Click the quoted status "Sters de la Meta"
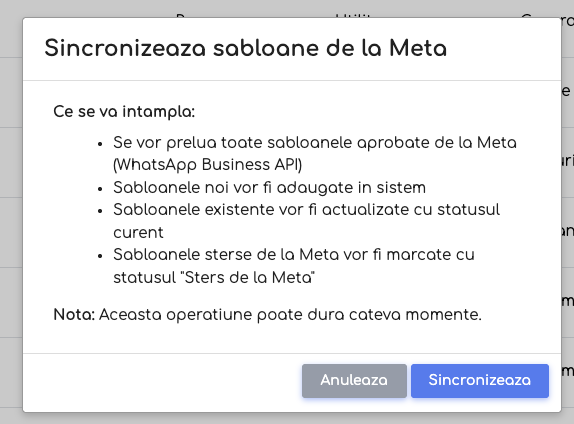The image size is (574, 424). [x=248, y=277]
